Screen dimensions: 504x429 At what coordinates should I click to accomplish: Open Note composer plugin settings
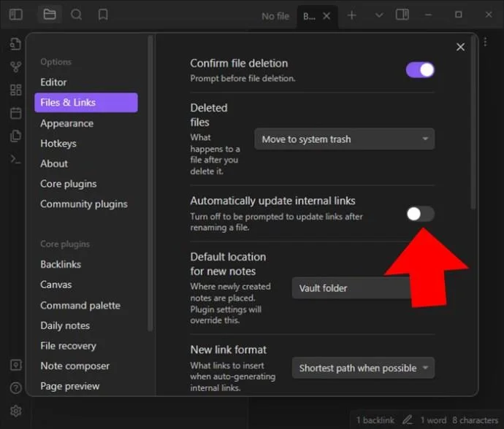(85, 366)
